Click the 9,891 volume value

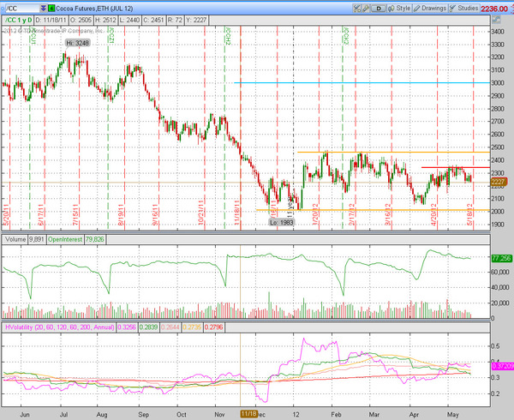pyautogui.click(x=36, y=239)
